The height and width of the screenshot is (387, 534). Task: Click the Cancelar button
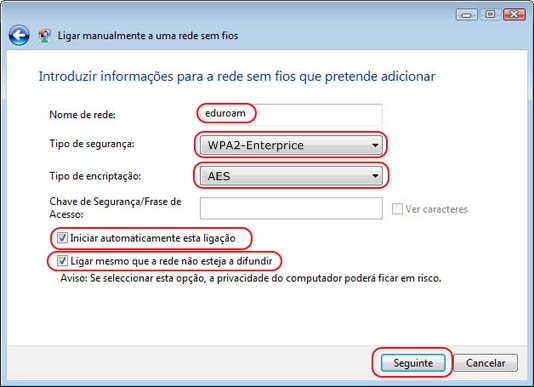pos(485,363)
